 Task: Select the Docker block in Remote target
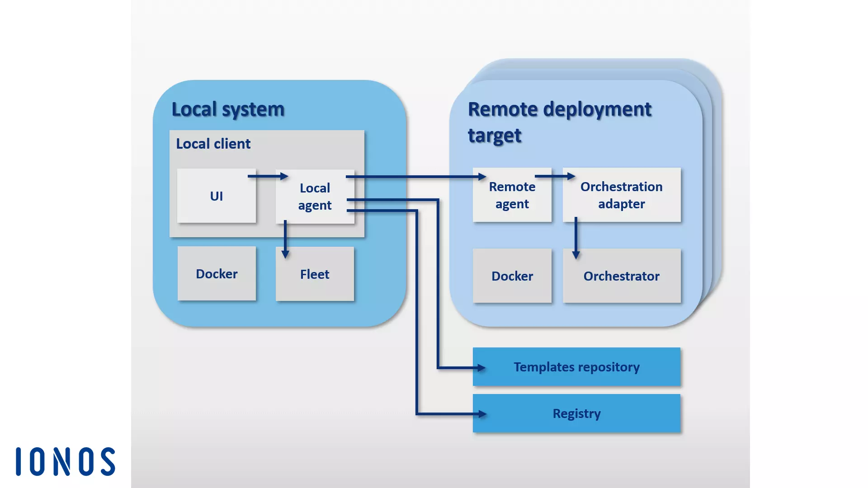pyautogui.click(x=512, y=275)
